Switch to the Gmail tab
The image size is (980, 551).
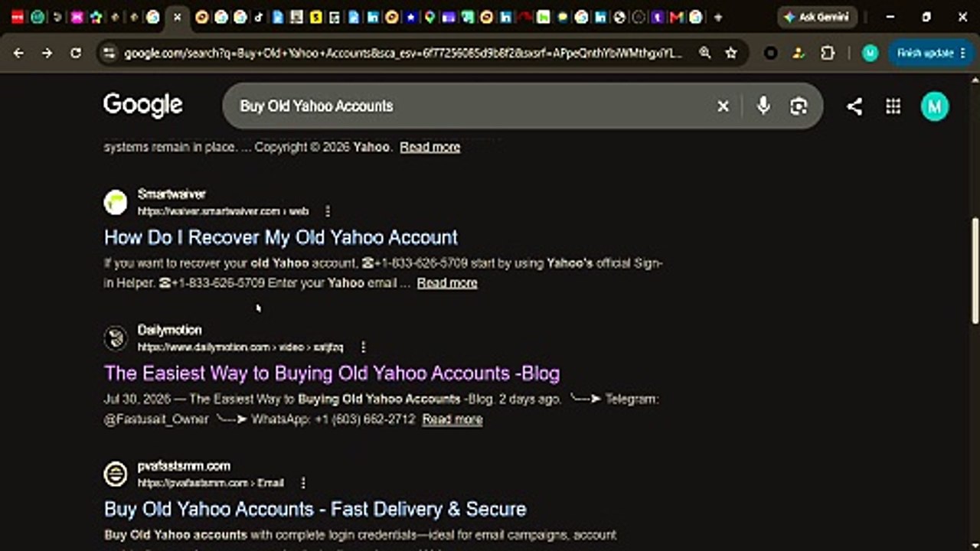pyautogui.click(x=678, y=17)
